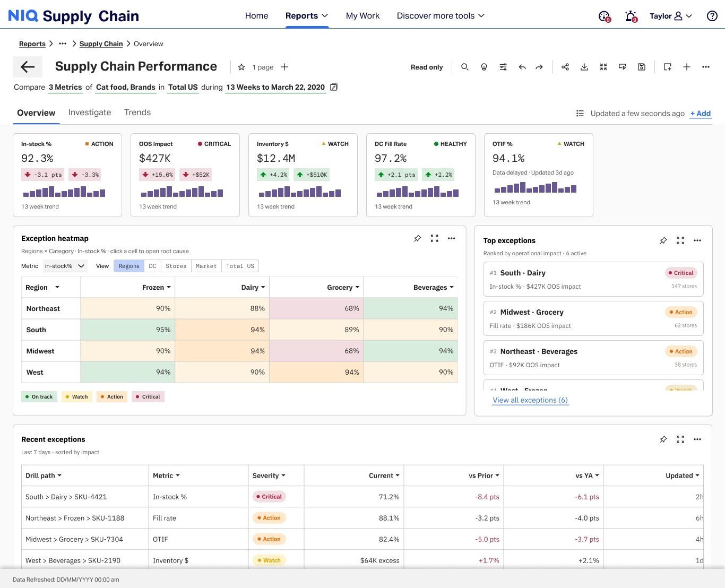Click the South Frozen 95% heatmap cell
The width and height of the screenshot is (725, 588).
(128, 330)
